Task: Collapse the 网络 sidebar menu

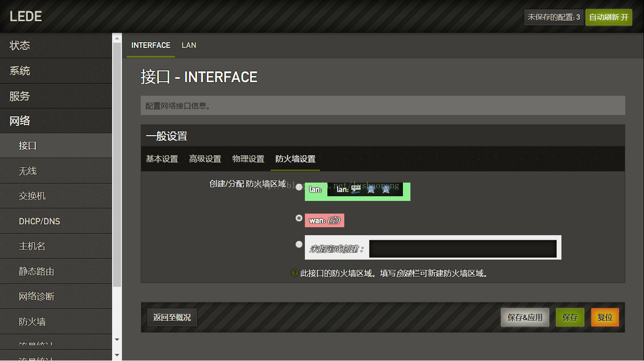Action: 56,121
